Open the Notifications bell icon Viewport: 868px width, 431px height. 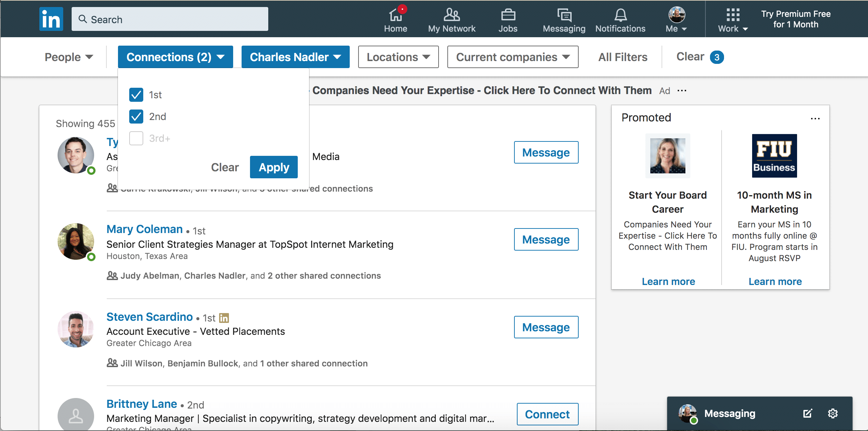620,15
